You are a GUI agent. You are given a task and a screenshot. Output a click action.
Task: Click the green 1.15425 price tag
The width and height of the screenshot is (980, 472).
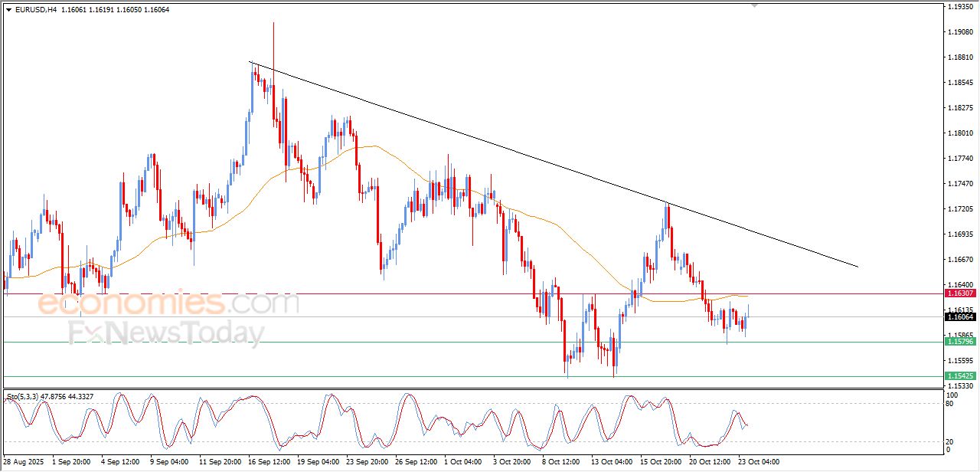coord(959,376)
